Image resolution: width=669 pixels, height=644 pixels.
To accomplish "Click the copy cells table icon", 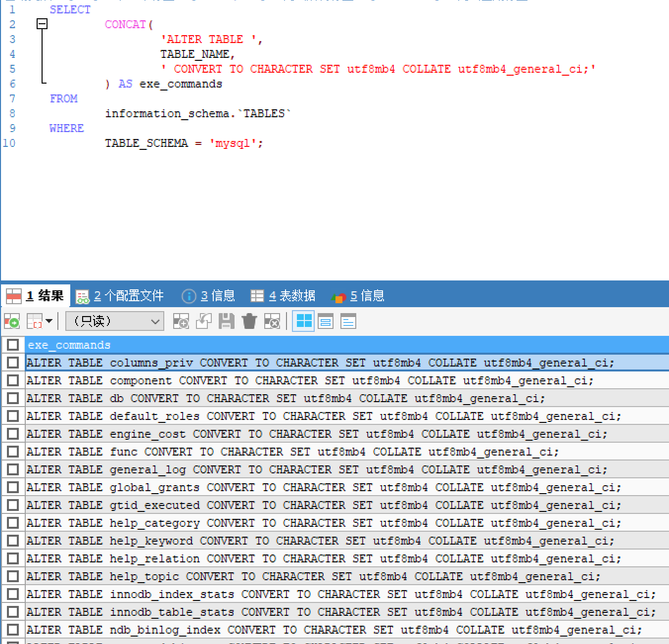I will coord(35,322).
